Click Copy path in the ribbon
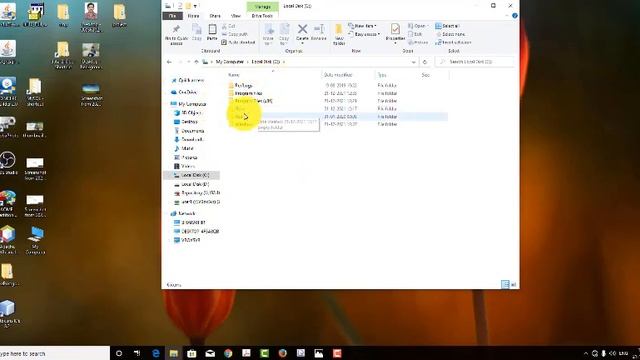 tap(235, 34)
